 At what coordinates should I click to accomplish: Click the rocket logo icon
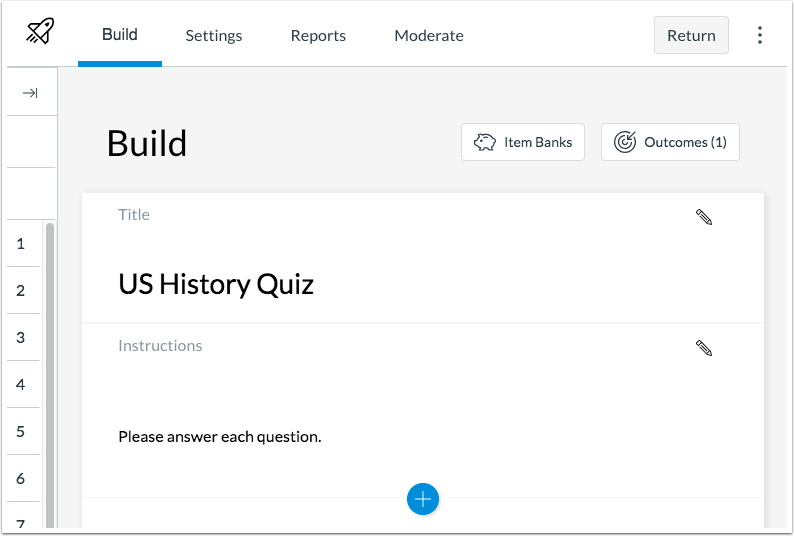pyautogui.click(x=40, y=33)
